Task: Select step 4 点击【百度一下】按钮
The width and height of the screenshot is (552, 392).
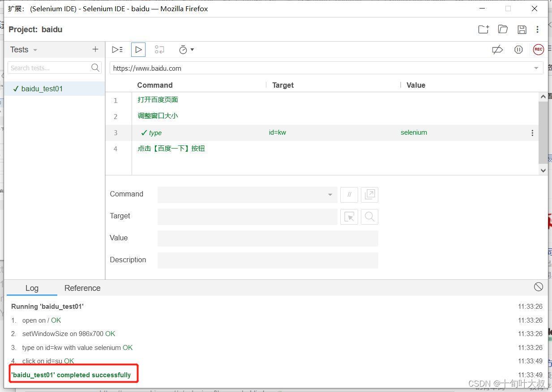Action: tap(322, 149)
